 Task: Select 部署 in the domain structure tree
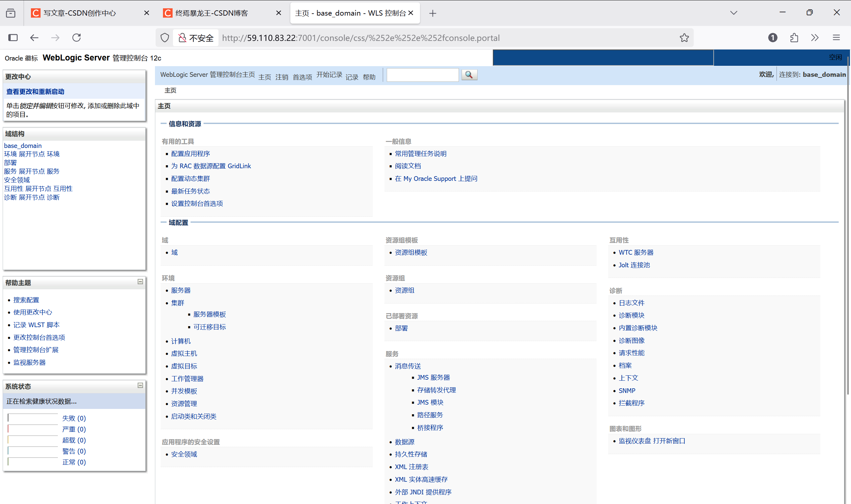click(x=11, y=163)
